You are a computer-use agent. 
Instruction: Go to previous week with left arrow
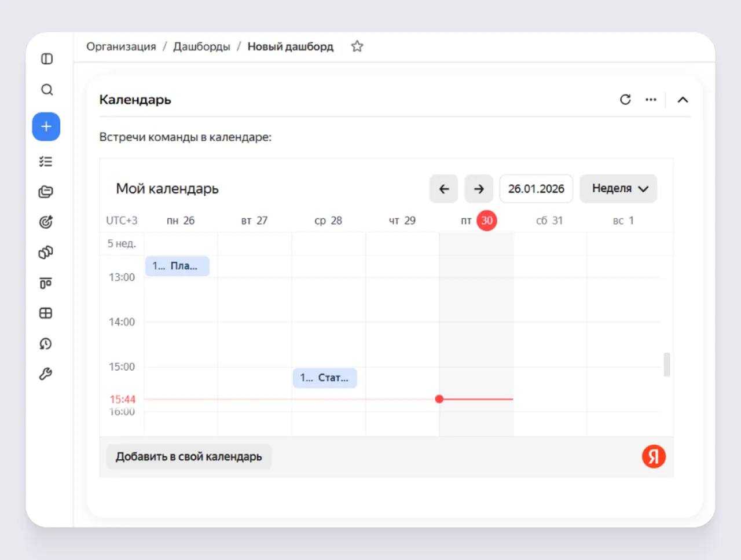pos(443,189)
